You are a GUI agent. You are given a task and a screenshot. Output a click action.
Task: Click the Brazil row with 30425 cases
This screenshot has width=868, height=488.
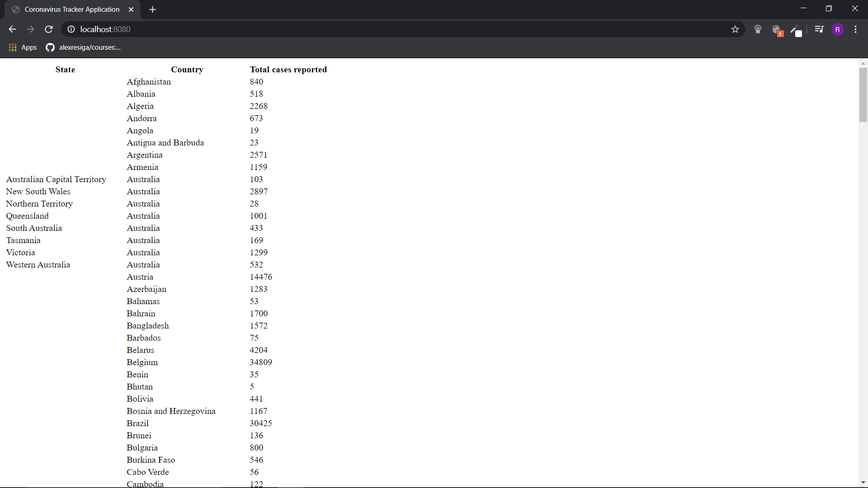[137, 423]
